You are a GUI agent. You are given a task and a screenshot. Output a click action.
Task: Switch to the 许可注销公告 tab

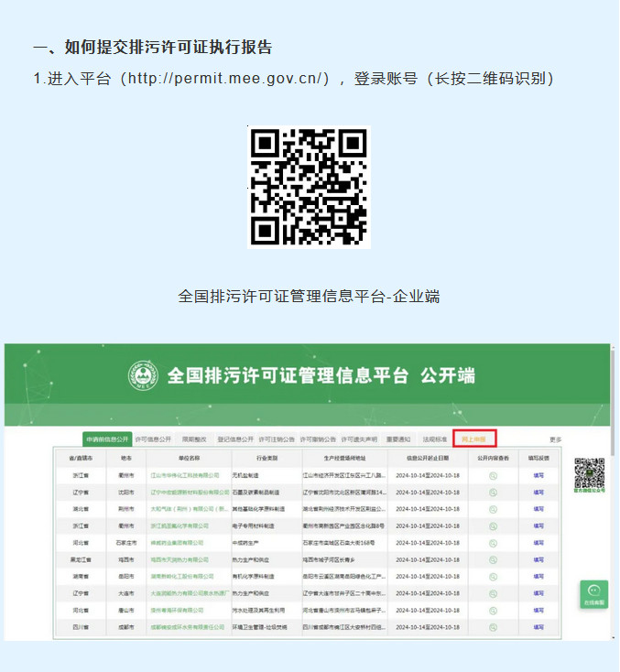[277, 439]
